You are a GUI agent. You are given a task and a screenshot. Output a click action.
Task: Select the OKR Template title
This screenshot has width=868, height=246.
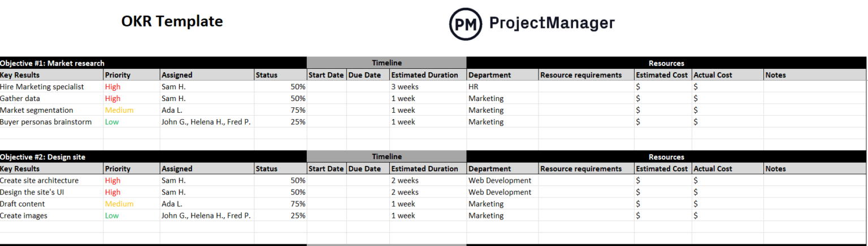pyautogui.click(x=172, y=21)
